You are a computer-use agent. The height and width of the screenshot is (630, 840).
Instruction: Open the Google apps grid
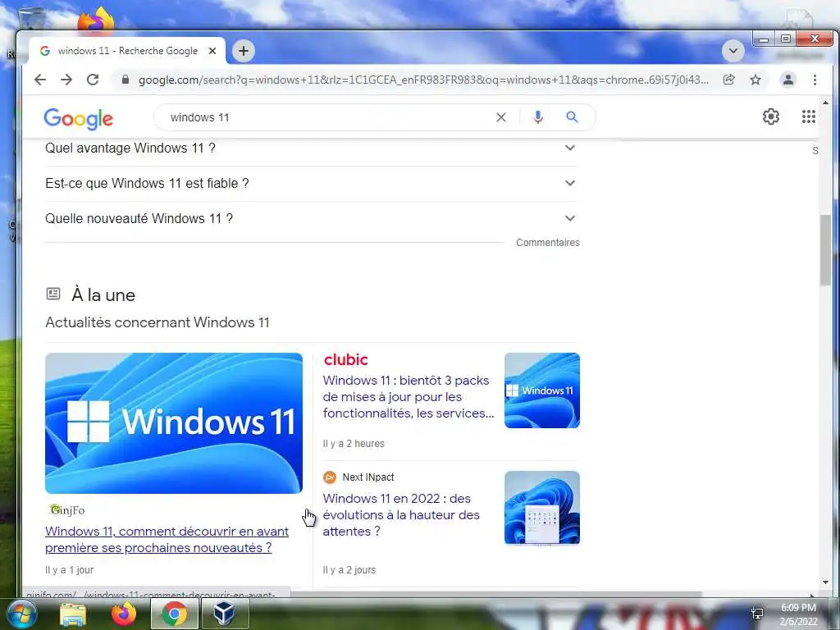808,116
